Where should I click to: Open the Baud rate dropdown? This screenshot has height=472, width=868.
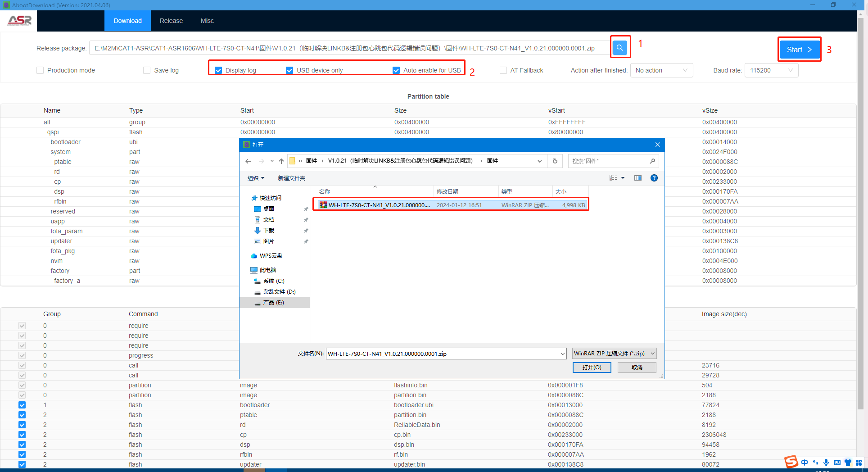(771, 70)
